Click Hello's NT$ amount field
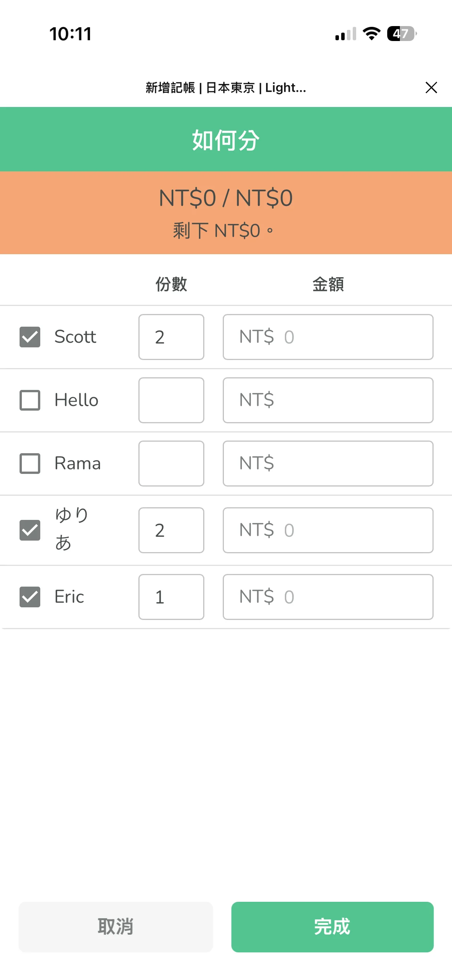 click(328, 400)
